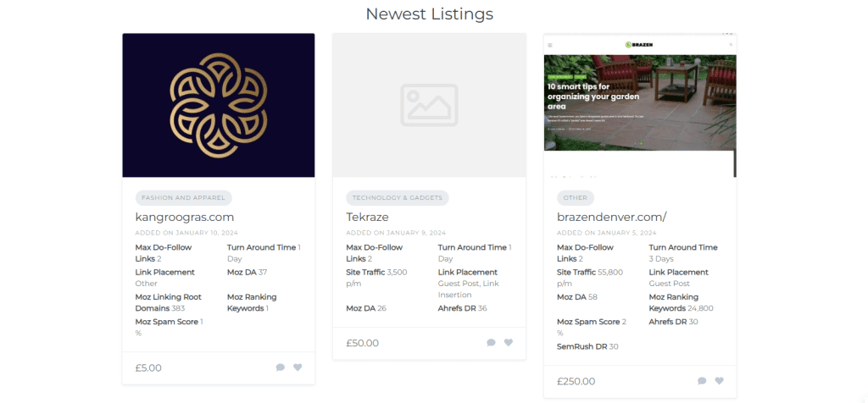Open the Tekraze listing title
This screenshot has height=403, width=868.
(368, 217)
